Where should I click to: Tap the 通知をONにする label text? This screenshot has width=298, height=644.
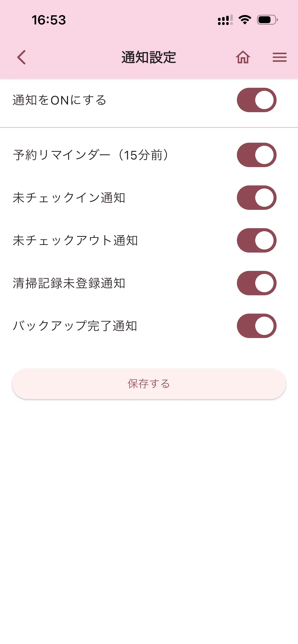pos(59,100)
